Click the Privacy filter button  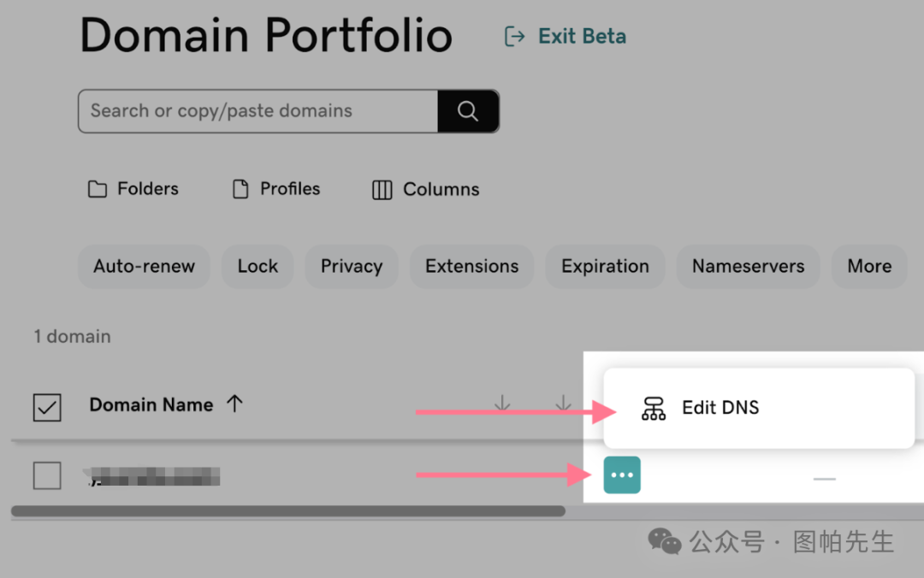(352, 266)
